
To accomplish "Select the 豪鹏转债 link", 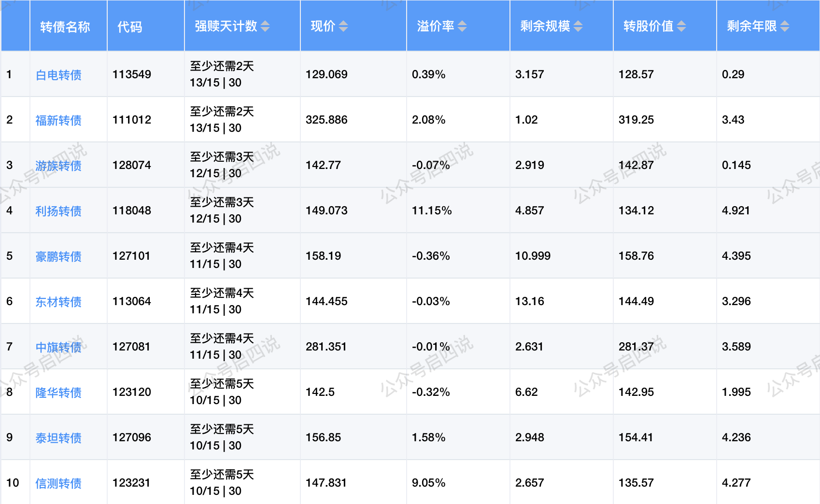I will 58,256.
